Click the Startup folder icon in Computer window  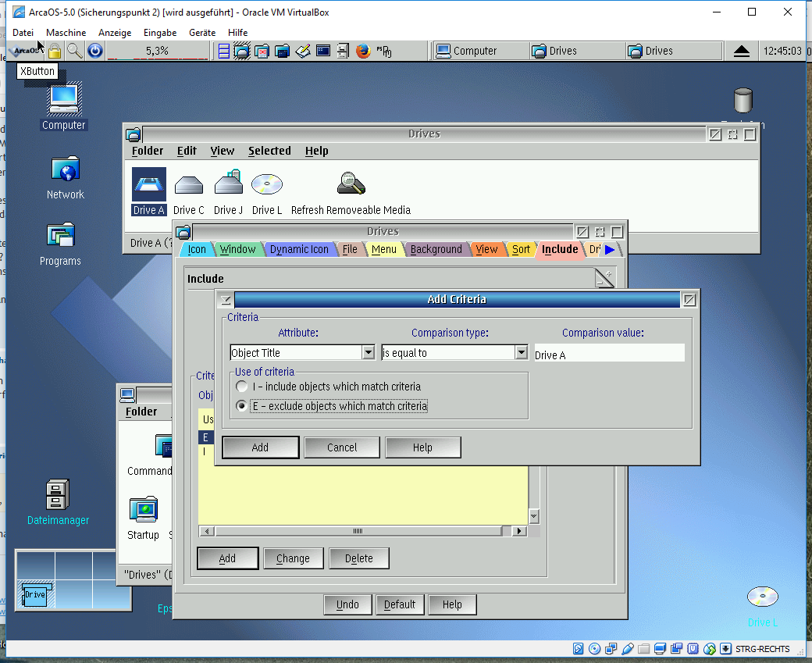[x=143, y=510]
